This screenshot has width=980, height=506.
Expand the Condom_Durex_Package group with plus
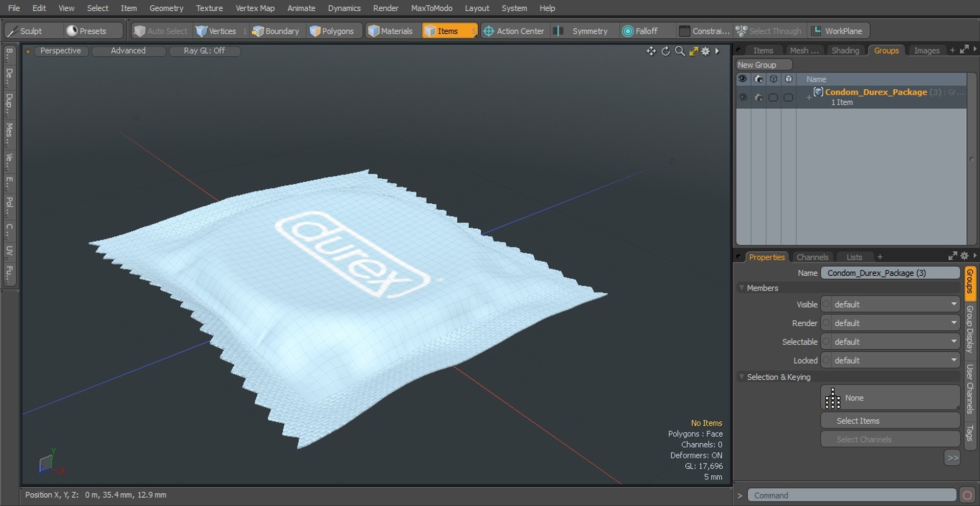[808, 97]
